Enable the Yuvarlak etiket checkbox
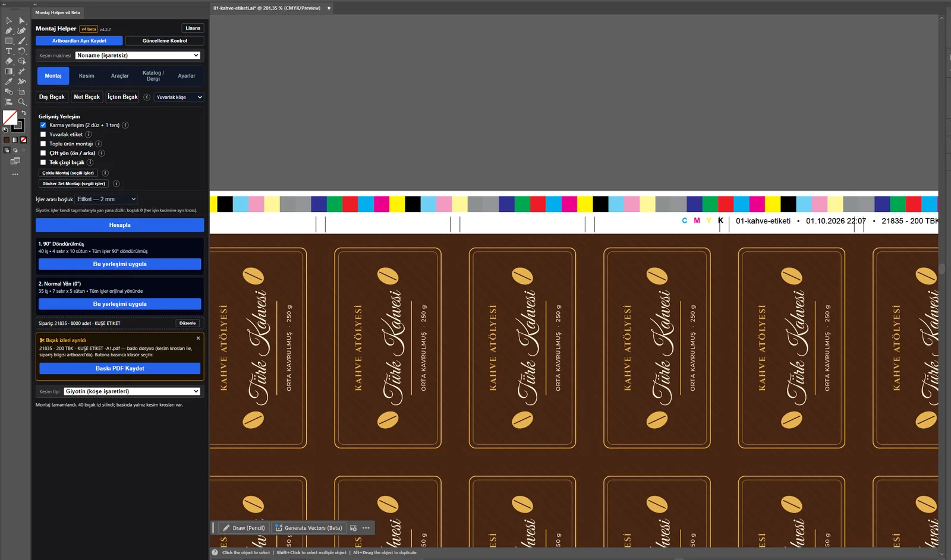The height and width of the screenshot is (560, 951). tap(43, 135)
